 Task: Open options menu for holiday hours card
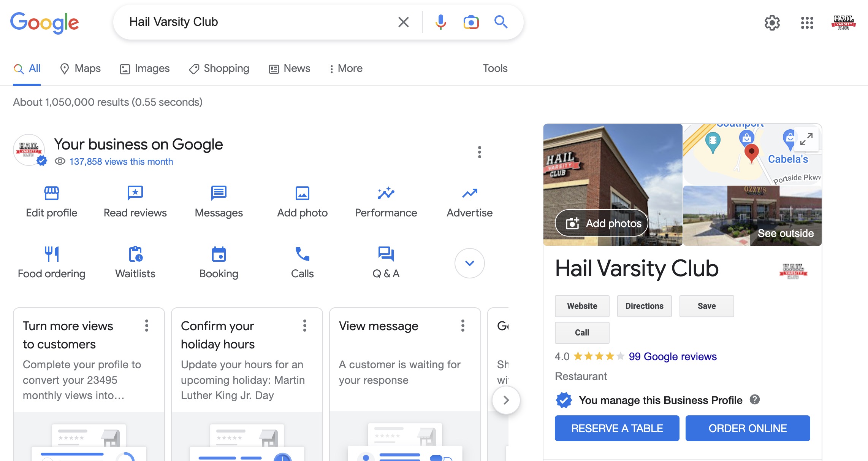(304, 326)
